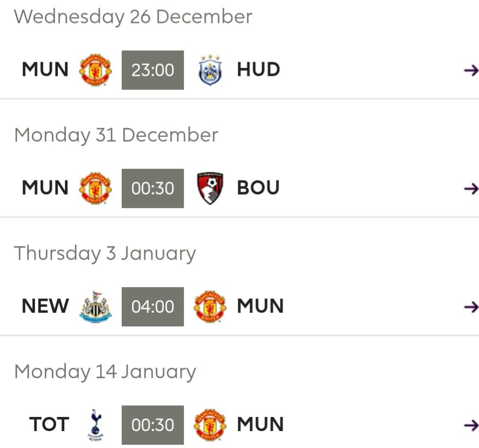Click the NEW team label
Image resolution: width=479 pixels, height=448 pixels.
pyautogui.click(x=45, y=306)
